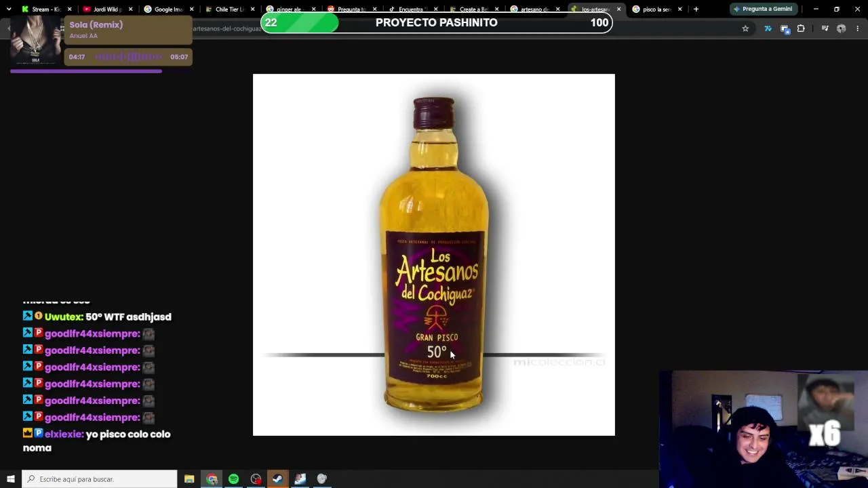868x488 pixels.
Task: Click Uwutex username in chat
Action: [x=64, y=317]
